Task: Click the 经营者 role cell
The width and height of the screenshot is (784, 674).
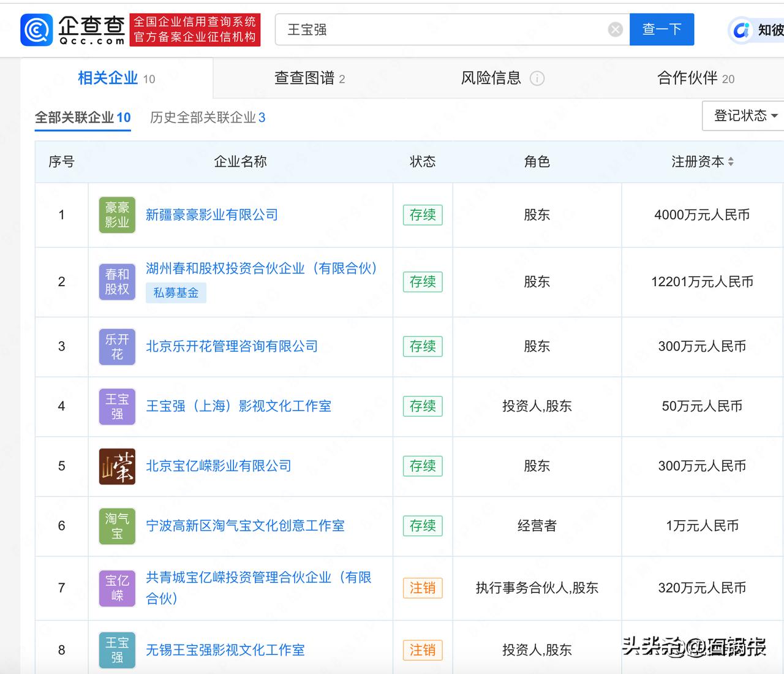Action: coord(537,526)
